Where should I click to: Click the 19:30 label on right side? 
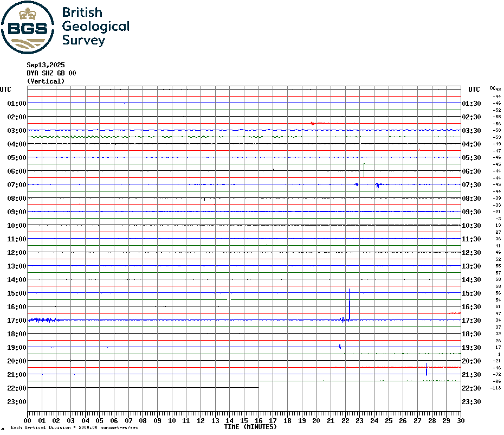point(471,348)
